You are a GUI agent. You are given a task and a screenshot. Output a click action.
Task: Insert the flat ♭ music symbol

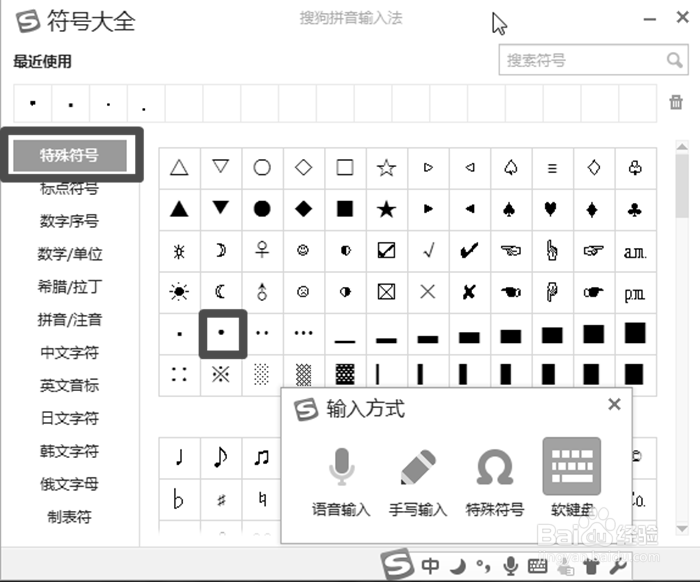pyautogui.click(x=179, y=499)
